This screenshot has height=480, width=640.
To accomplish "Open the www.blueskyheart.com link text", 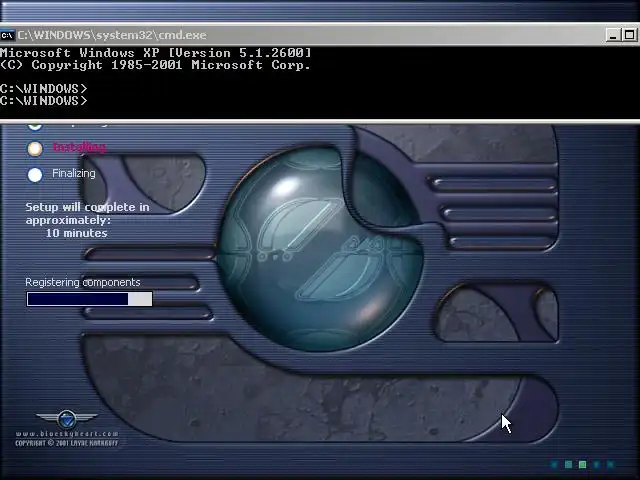I will tap(67, 433).
